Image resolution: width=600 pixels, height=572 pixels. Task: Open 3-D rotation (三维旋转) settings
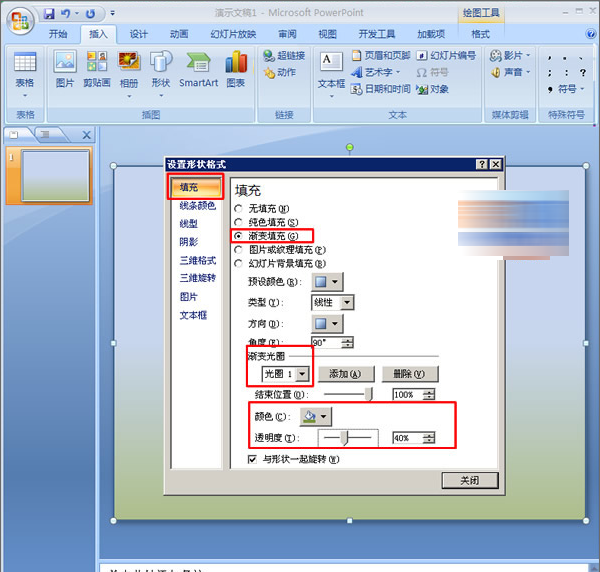[198, 278]
